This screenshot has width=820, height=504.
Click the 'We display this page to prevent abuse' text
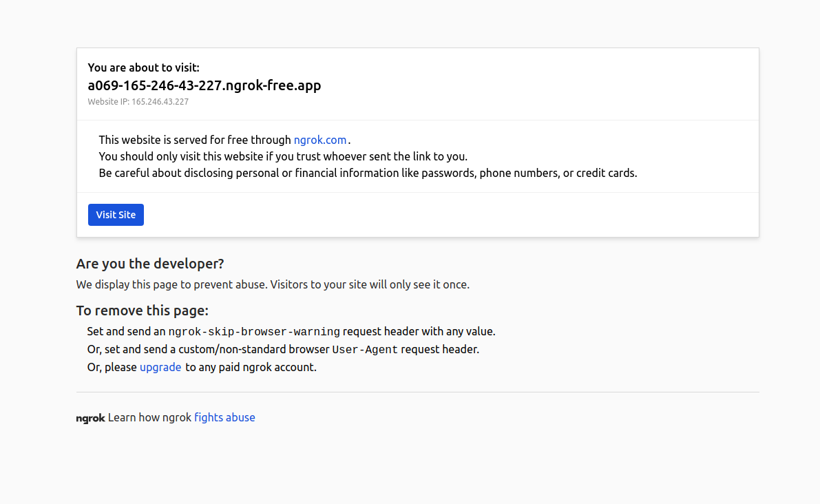[x=273, y=284]
